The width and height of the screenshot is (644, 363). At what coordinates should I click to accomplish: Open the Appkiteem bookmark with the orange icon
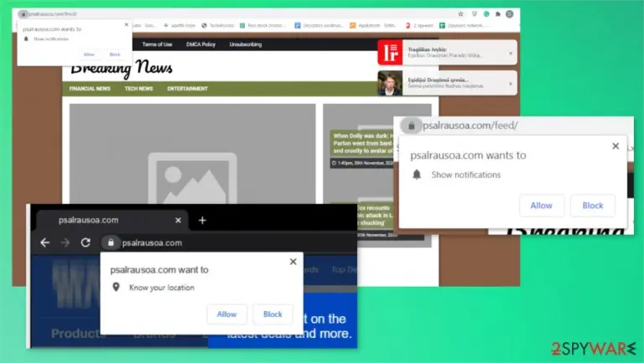pos(373,25)
